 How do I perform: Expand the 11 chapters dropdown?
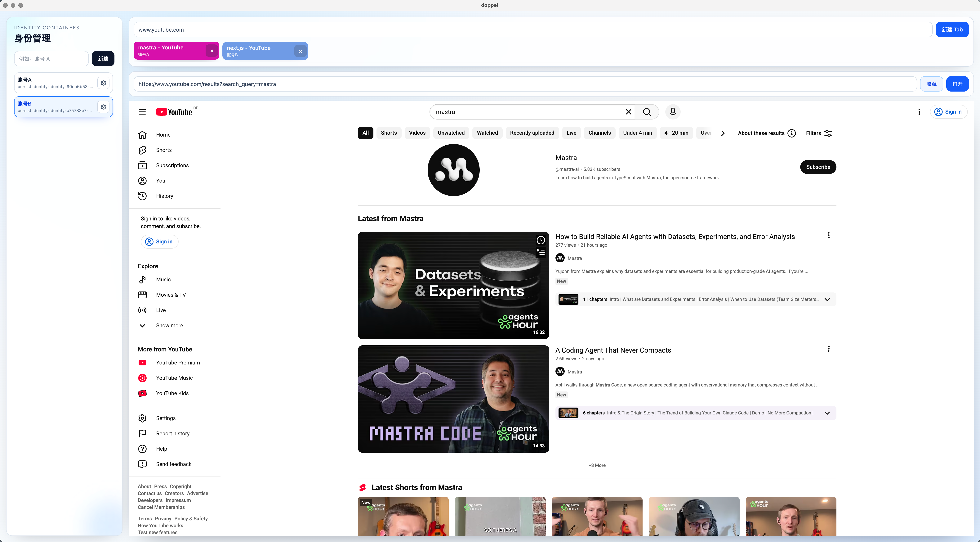pyautogui.click(x=827, y=300)
